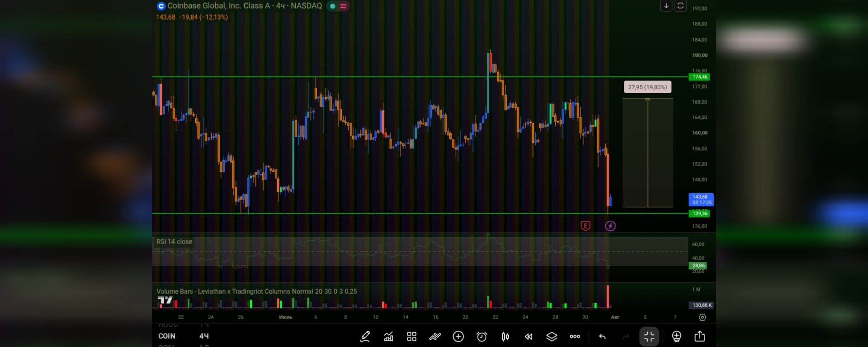Open the COIN symbol at the bottom

pos(167,336)
